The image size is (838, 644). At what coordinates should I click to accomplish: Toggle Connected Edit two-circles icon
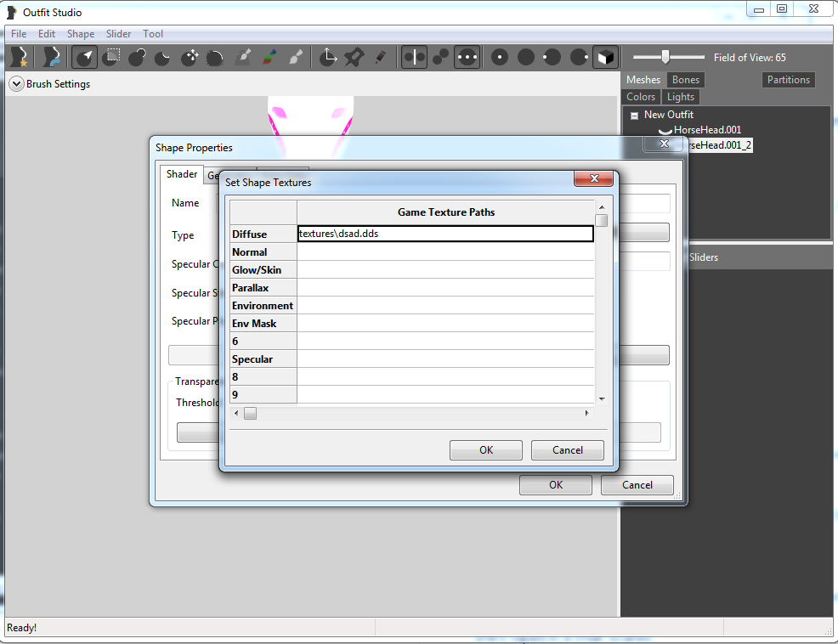pyautogui.click(x=440, y=57)
